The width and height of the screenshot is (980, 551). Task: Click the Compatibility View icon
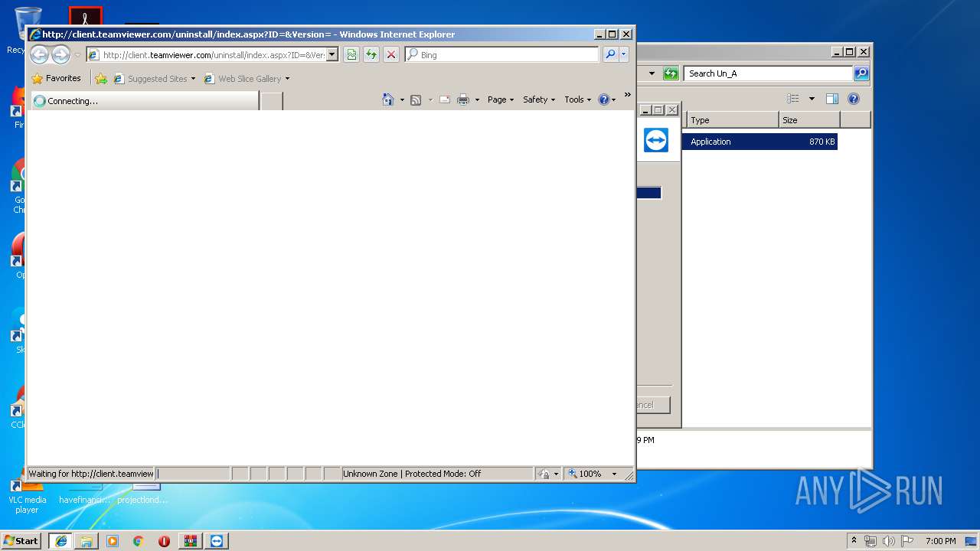pos(351,54)
